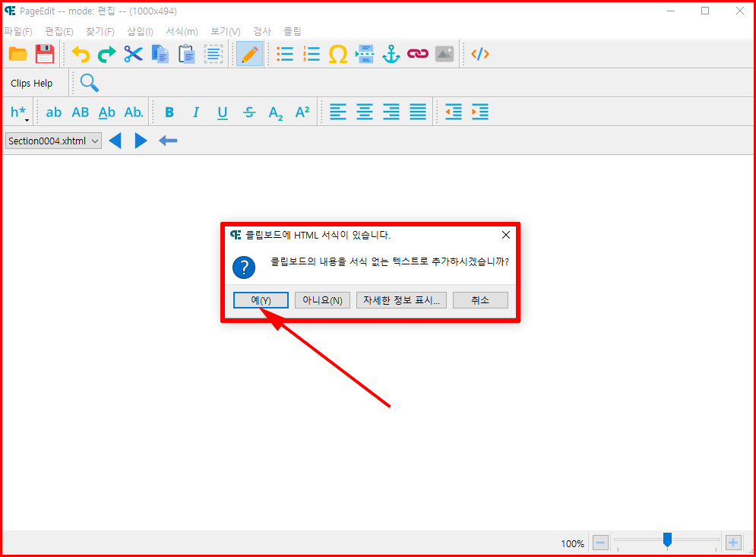Zoom in with the plus button
The width and height of the screenshot is (756, 557).
pos(733,543)
